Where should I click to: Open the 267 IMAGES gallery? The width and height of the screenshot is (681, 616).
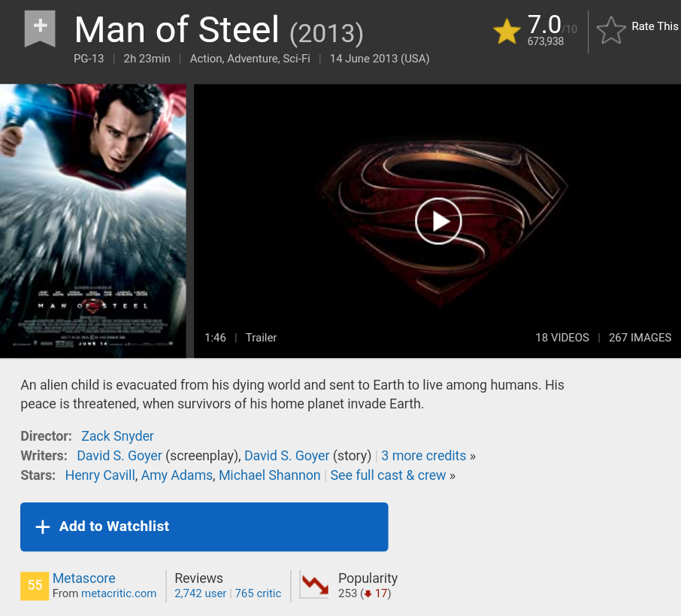[x=640, y=338]
